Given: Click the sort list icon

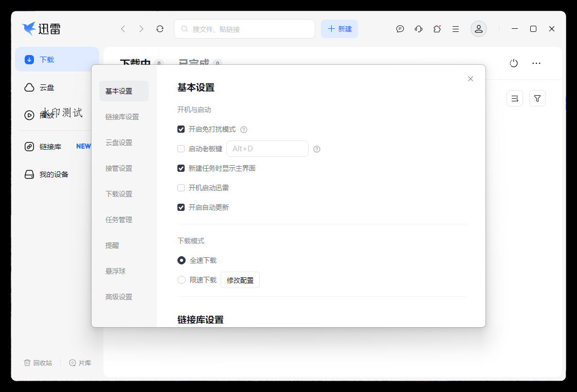Looking at the screenshot, I should (x=514, y=98).
